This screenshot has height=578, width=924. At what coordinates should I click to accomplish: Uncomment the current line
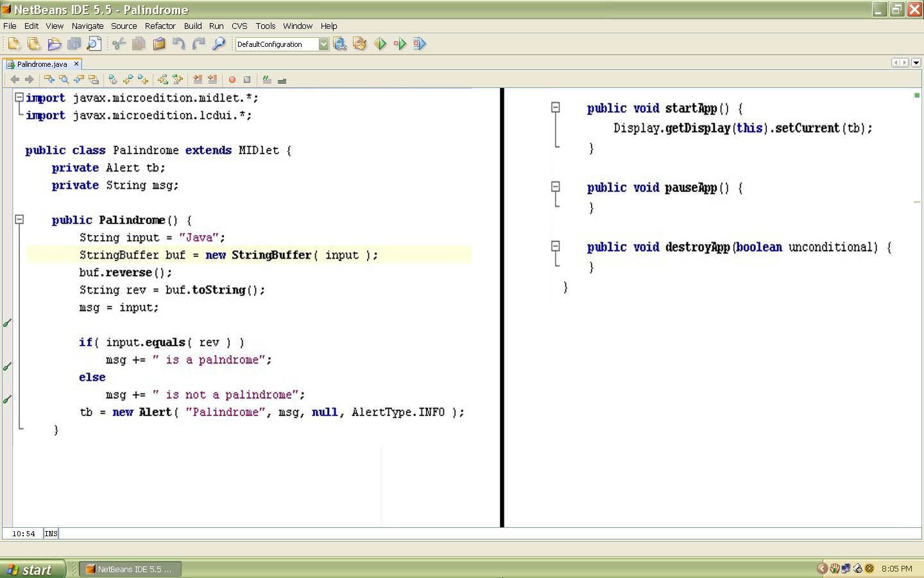coord(282,80)
